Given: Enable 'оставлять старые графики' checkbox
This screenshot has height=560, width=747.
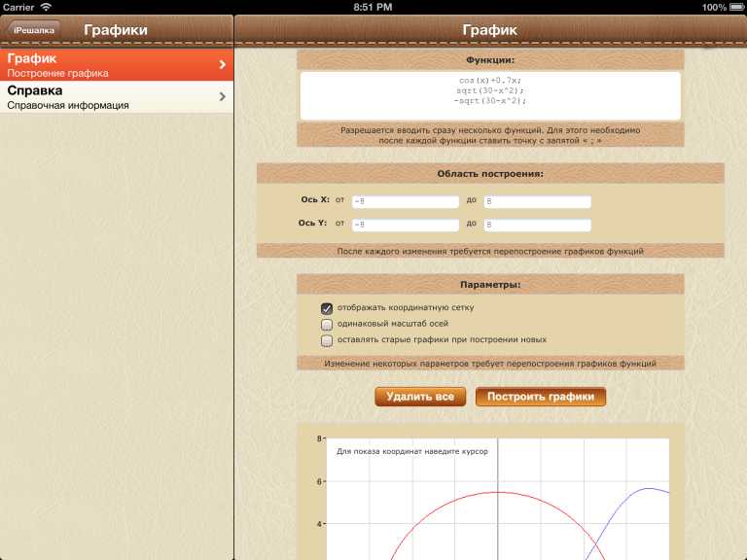Looking at the screenshot, I should pyautogui.click(x=327, y=341).
